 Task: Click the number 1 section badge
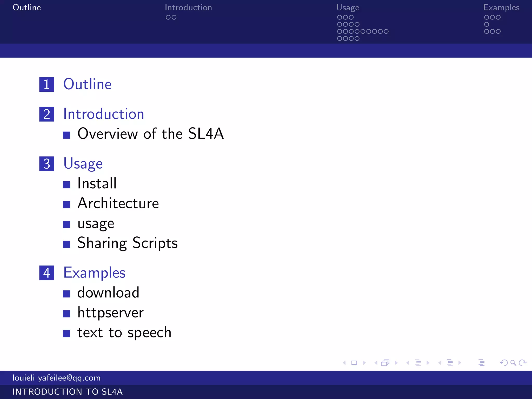pos(47,84)
